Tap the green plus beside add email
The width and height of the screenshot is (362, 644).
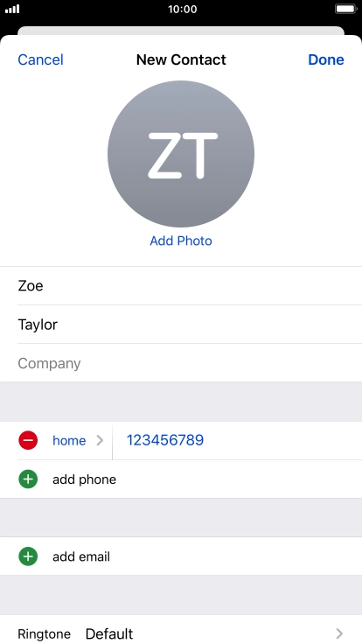tap(28, 556)
